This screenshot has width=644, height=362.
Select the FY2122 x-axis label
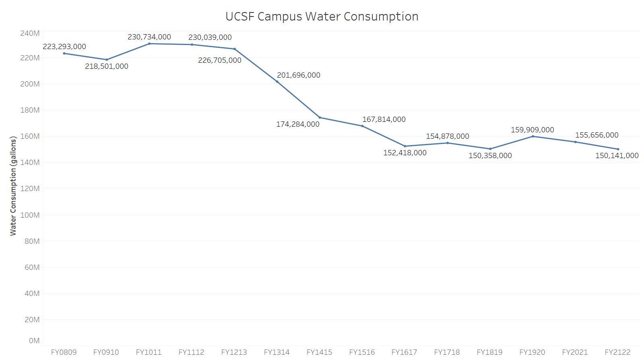(x=617, y=352)
